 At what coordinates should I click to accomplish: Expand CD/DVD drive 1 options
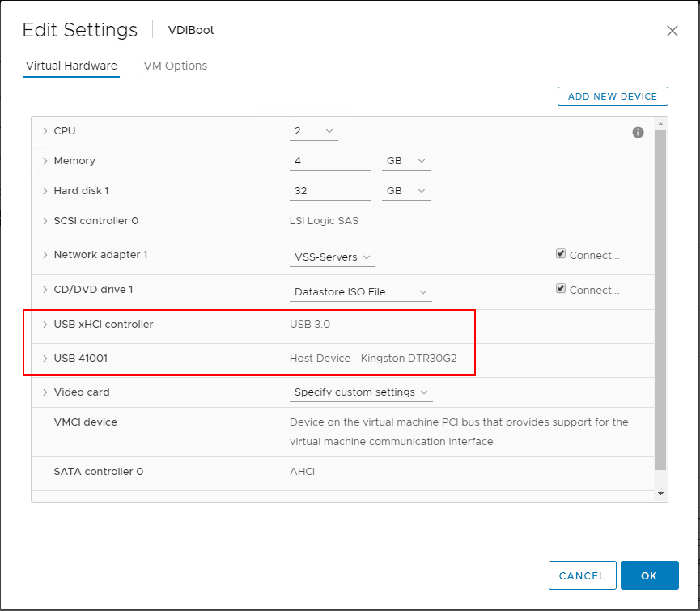[x=45, y=289]
